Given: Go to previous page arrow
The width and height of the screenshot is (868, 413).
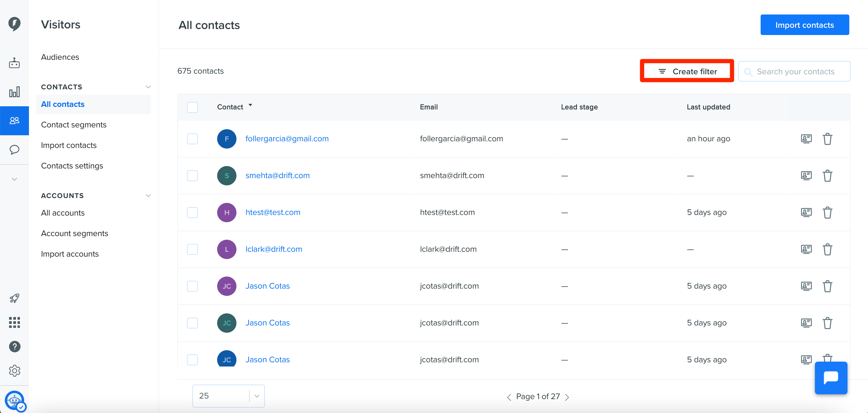Looking at the screenshot, I should (509, 397).
